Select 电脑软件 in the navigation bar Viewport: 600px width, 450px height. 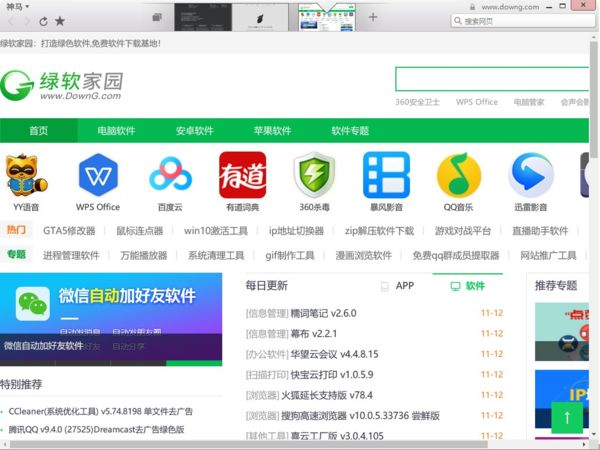(x=116, y=130)
